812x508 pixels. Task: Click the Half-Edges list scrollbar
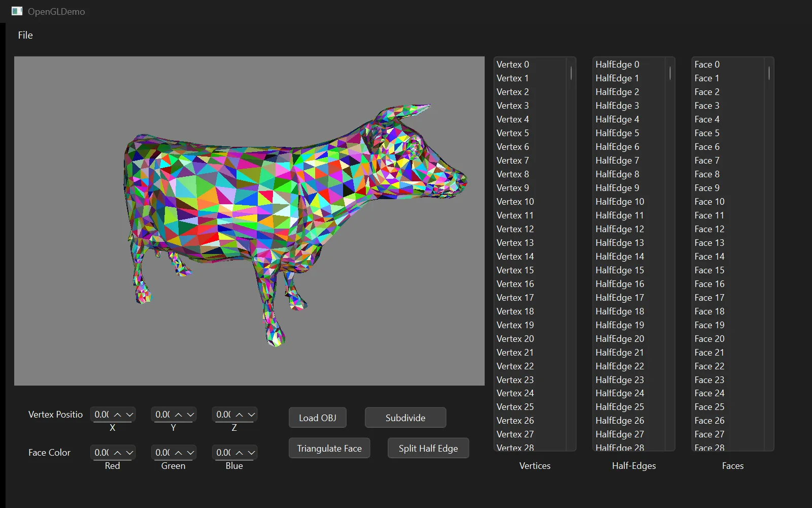(x=670, y=73)
